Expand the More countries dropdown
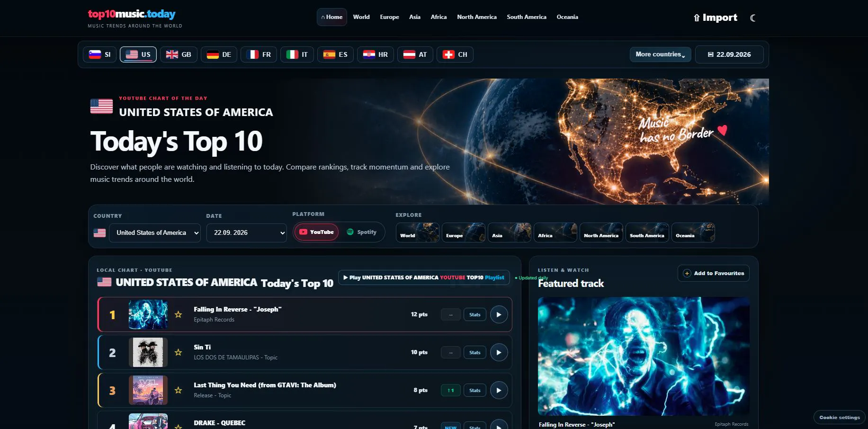 [660, 54]
